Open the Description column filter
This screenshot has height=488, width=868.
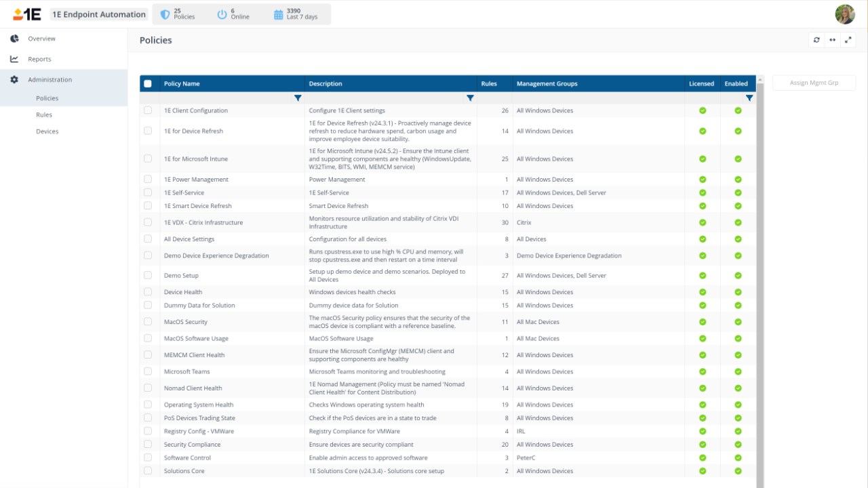470,98
